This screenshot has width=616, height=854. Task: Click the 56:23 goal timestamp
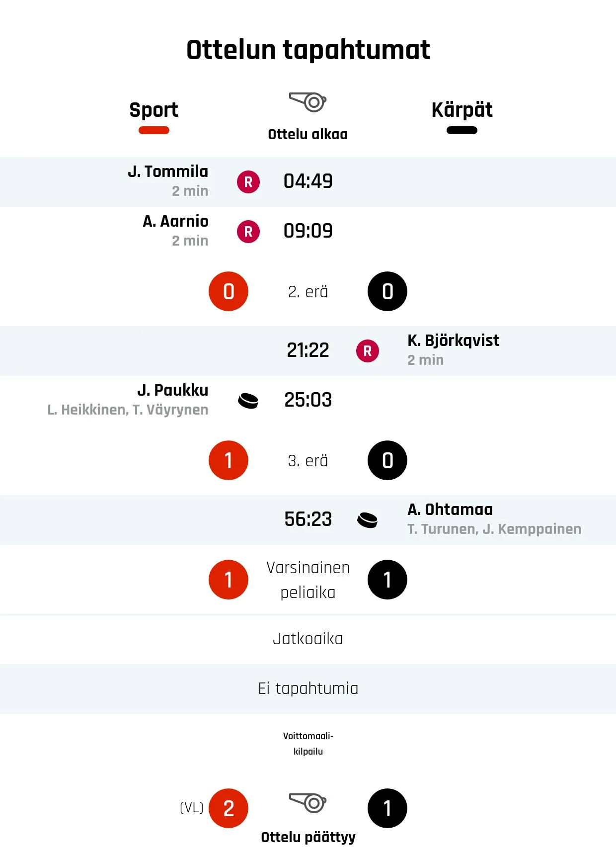308,519
